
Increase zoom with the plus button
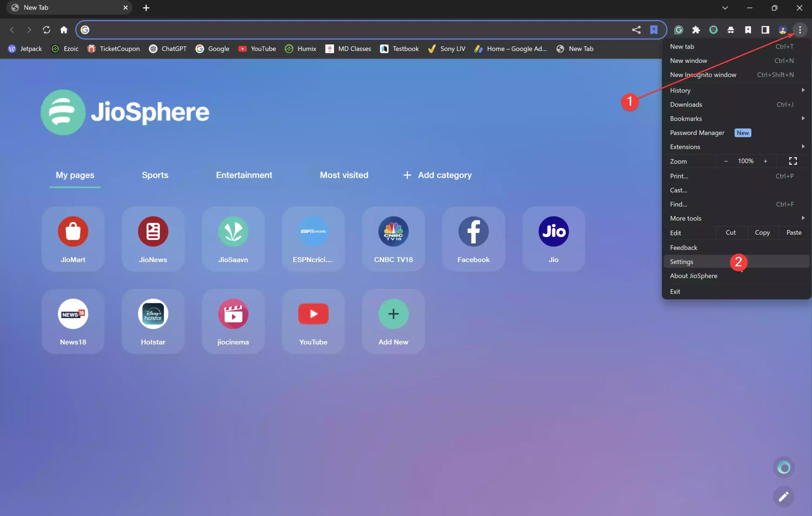pos(765,161)
